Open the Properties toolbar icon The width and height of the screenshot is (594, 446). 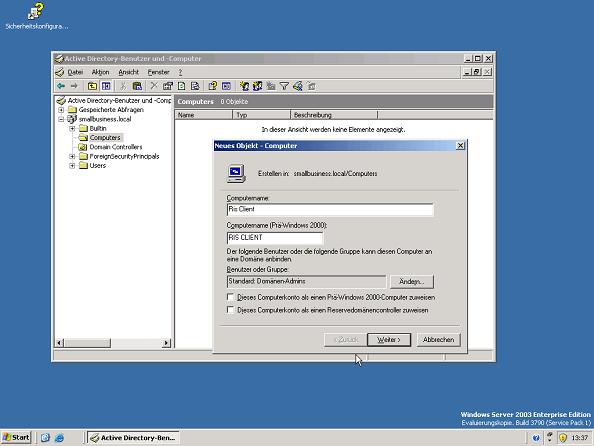[x=168, y=86]
